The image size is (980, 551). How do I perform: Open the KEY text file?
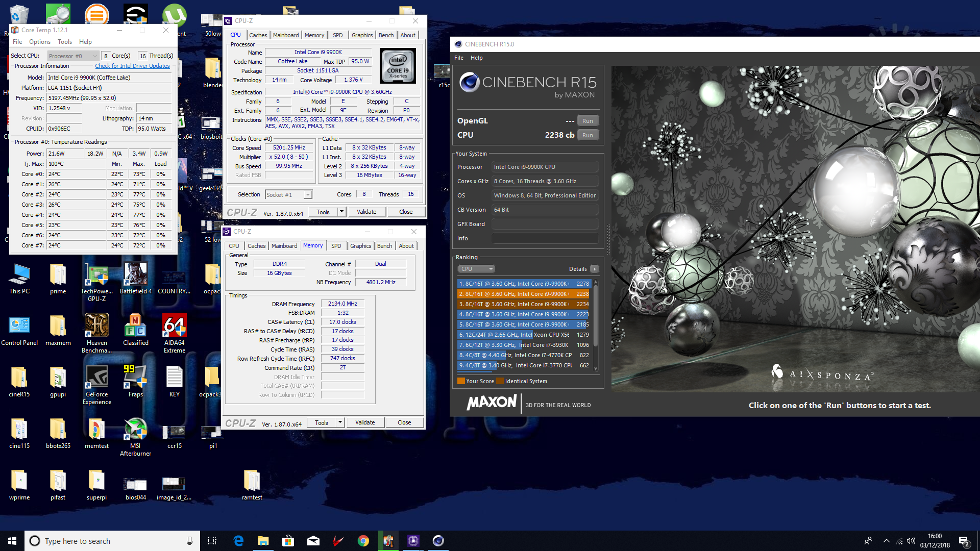pyautogui.click(x=175, y=382)
